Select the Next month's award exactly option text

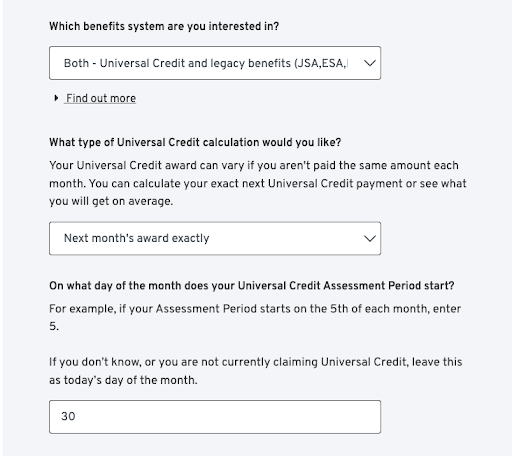coord(137,238)
